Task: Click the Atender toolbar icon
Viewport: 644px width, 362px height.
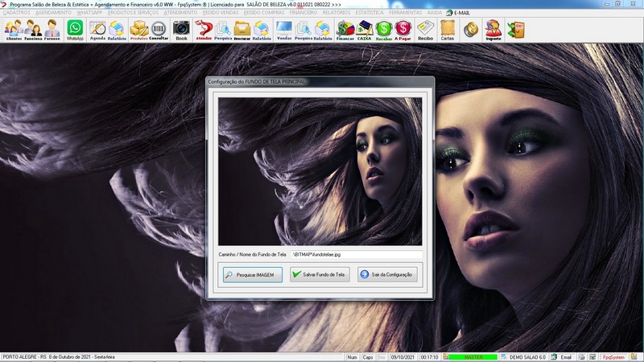Action: click(204, 30)
